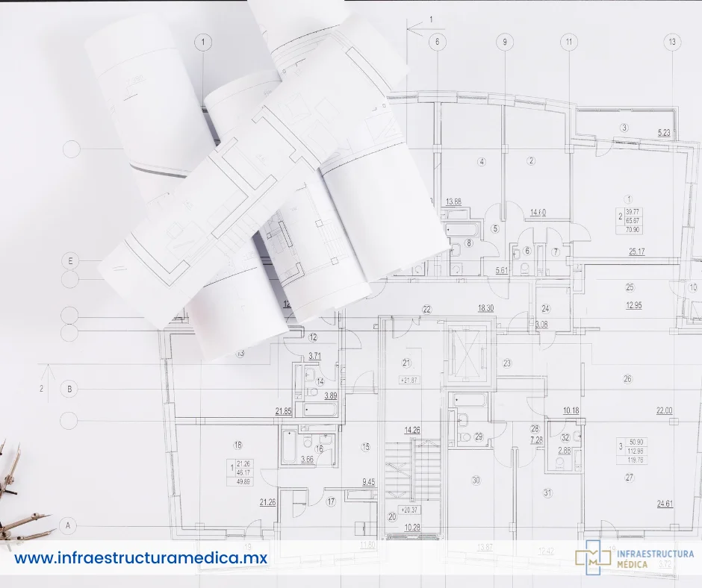The width and height of the screenshot is (702, 588).
Task: Open the www.infraestructuramedica.mx website link
Action: click(140, 557)
